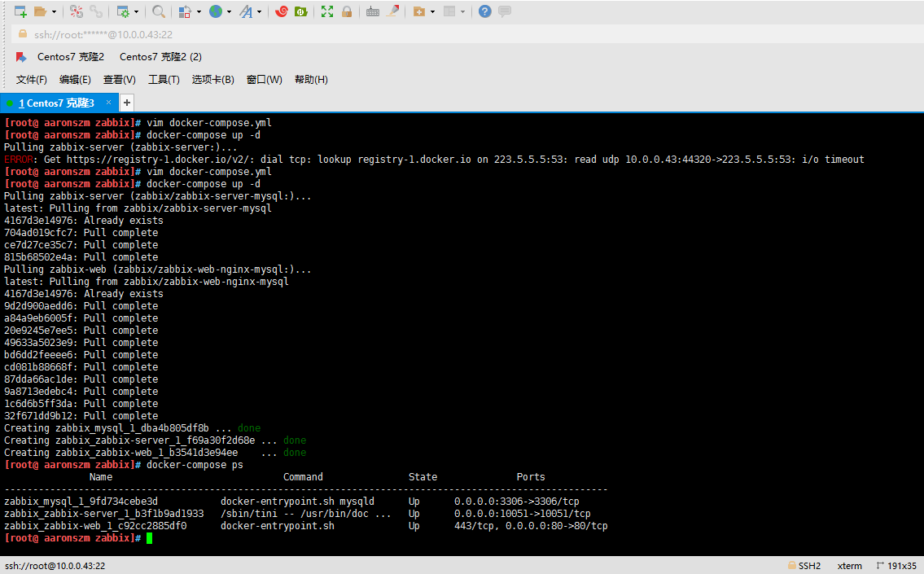This screenshot has width=924, height=574.
Task: Click the green terminal cursor block
Action: tap(150, 538)
